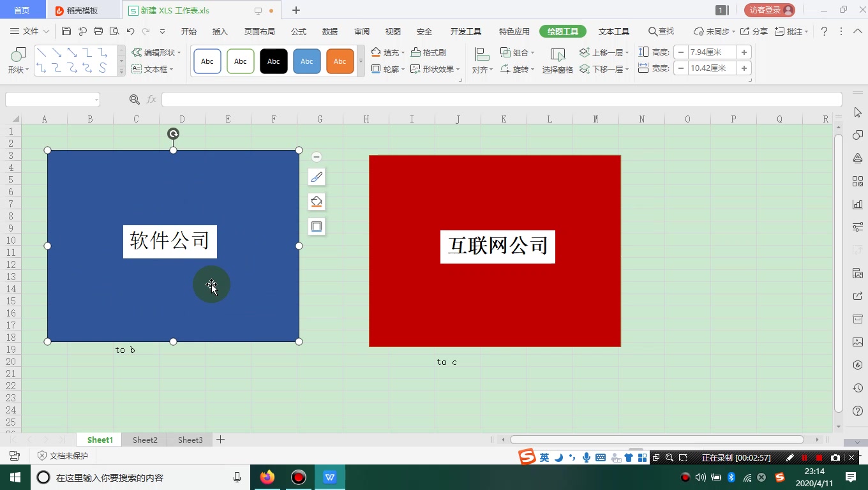
Task: Open 文本框 text box dropdown
Action: (x=153, y=69)
